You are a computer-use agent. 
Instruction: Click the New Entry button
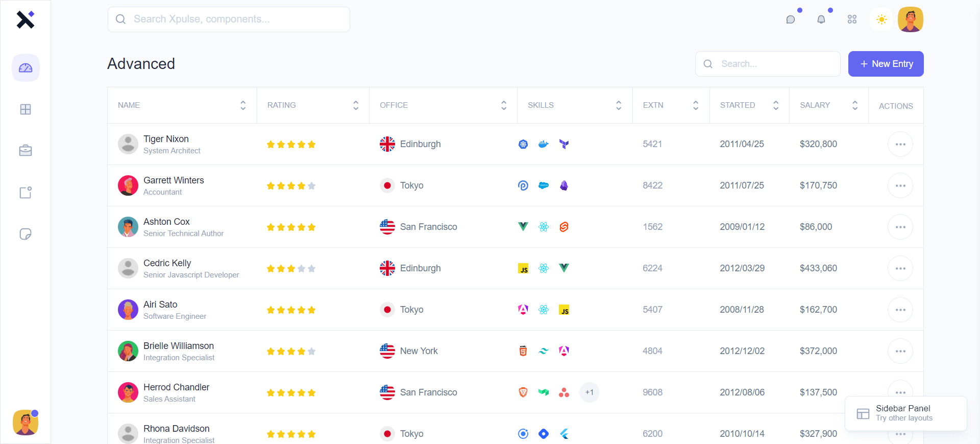(886, 64)
